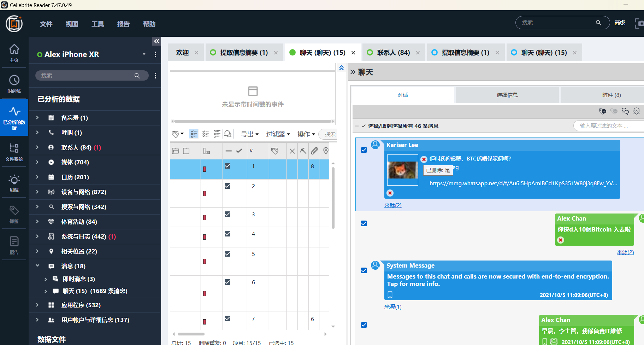The image size is (644, 345).
Task: Uncheck the checkbox for chat row 3
Action: click(x=228, y=214)
